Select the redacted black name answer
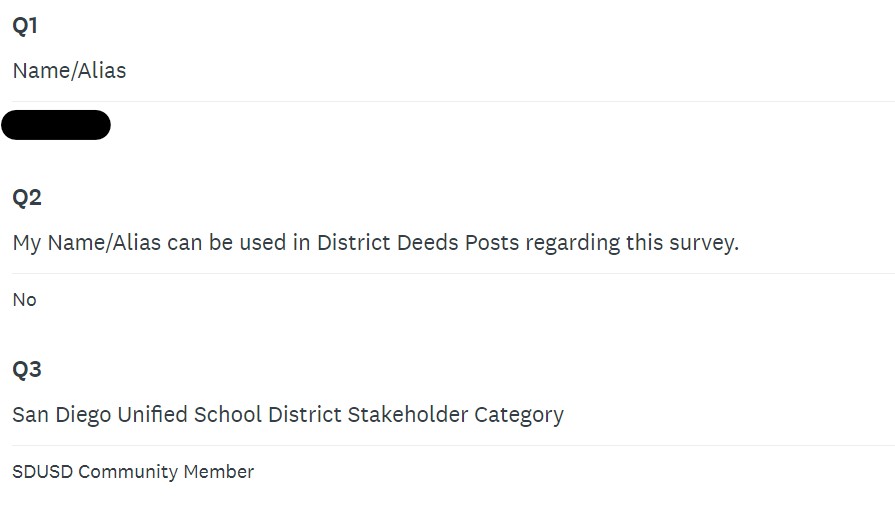Screen dimensions: 895x508 tap(56, 125)
